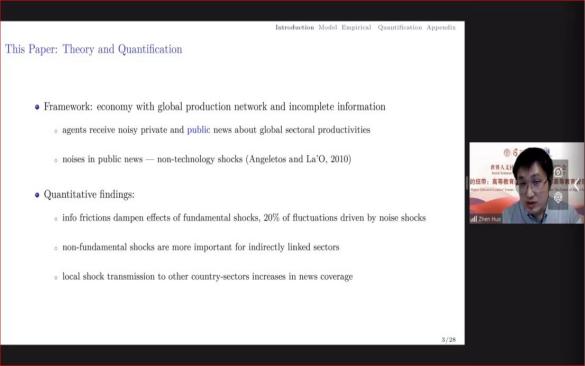Open the Introduction section in the slide navigation
Image resolution: width=585 pixels, height=366 pixels.
tap(295, 27)
